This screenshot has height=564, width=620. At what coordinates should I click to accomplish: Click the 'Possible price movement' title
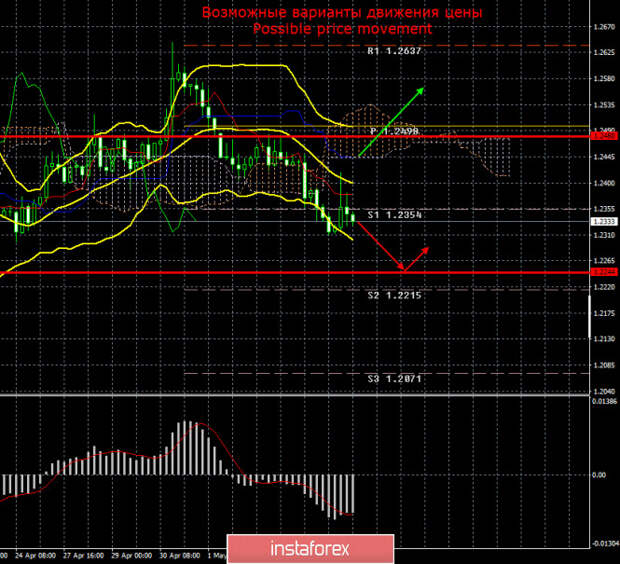pyautogui.click(x=342, y=28)
